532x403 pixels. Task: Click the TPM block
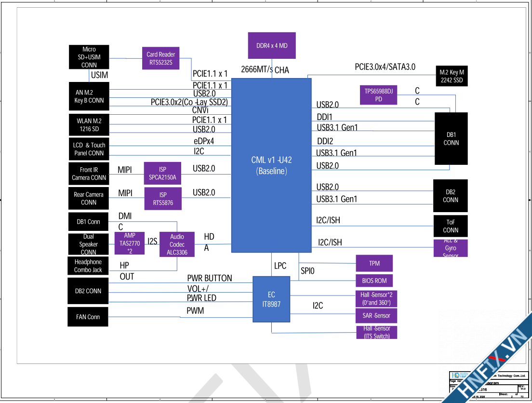point(374,263)
